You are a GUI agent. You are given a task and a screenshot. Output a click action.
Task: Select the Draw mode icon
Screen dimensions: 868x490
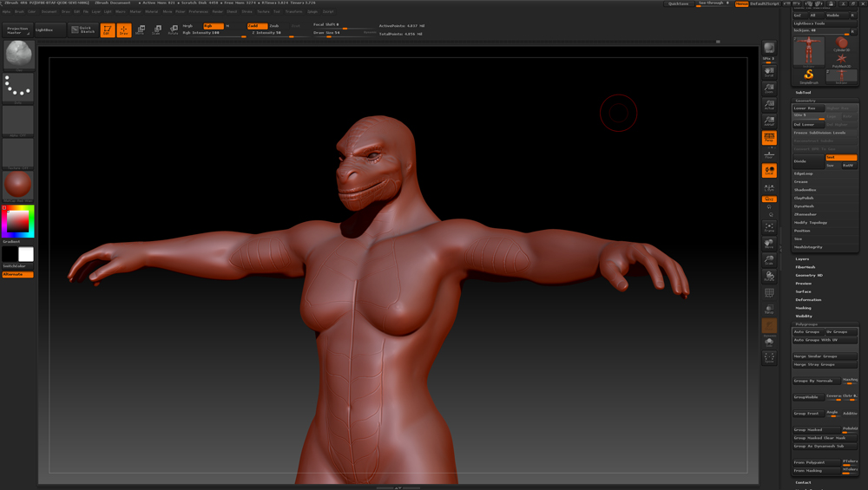(124, 30)
